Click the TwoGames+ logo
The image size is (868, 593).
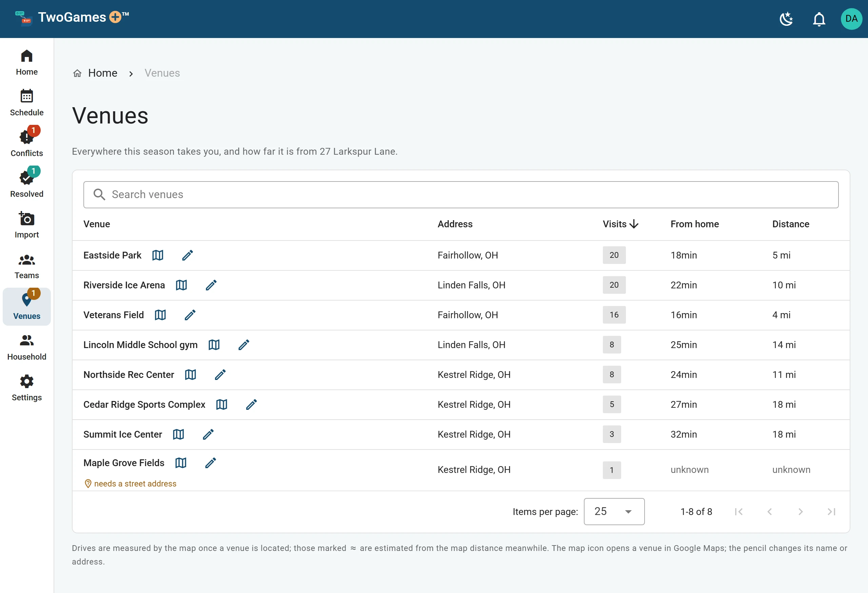[x=72, y=18]
